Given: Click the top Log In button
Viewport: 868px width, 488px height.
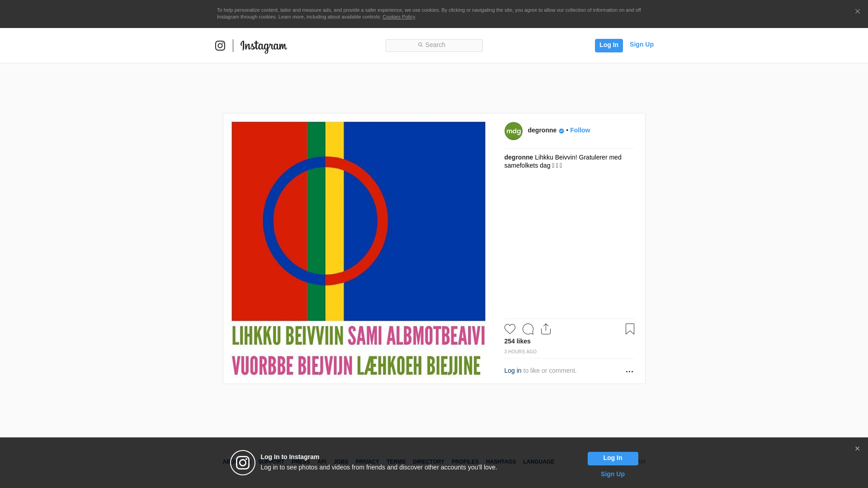Looking at the screenshot, I should click(x=609, y=45).
